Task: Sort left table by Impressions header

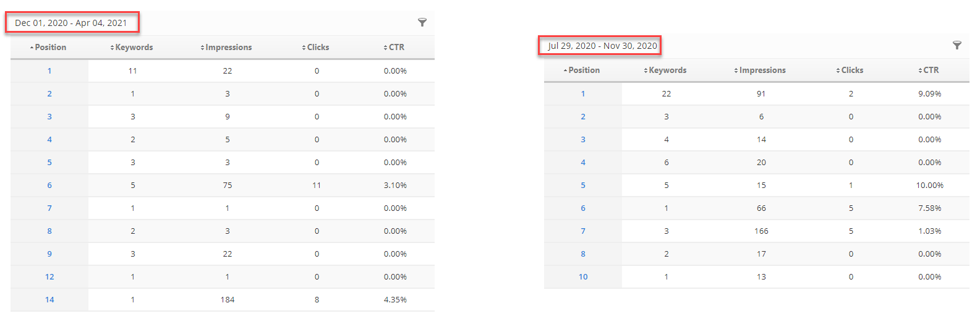Action: [228, 48]
